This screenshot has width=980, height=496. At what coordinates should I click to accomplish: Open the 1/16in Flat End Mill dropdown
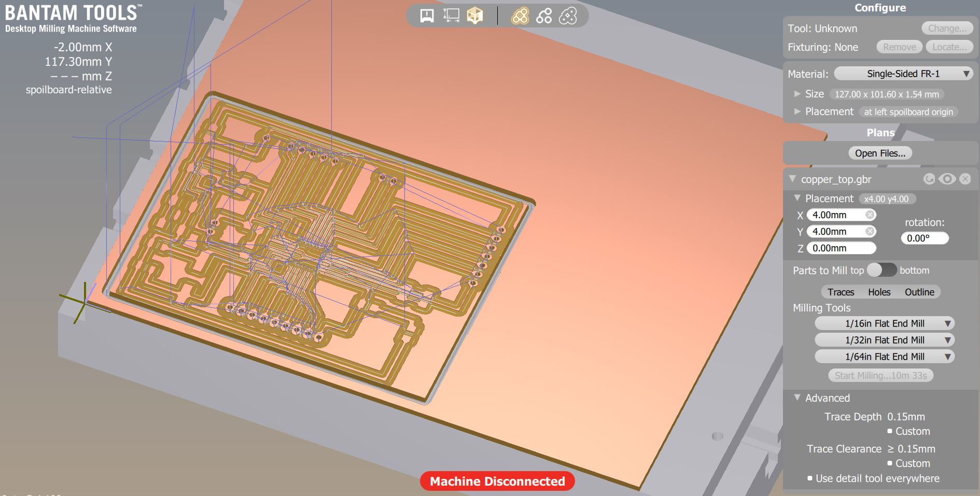click(x=885, y=323)
